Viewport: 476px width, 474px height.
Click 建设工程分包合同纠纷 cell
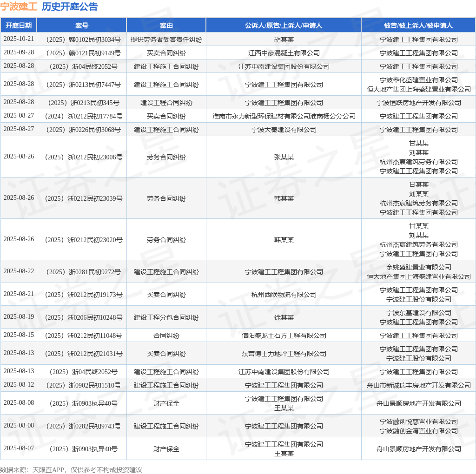point(166,317)
